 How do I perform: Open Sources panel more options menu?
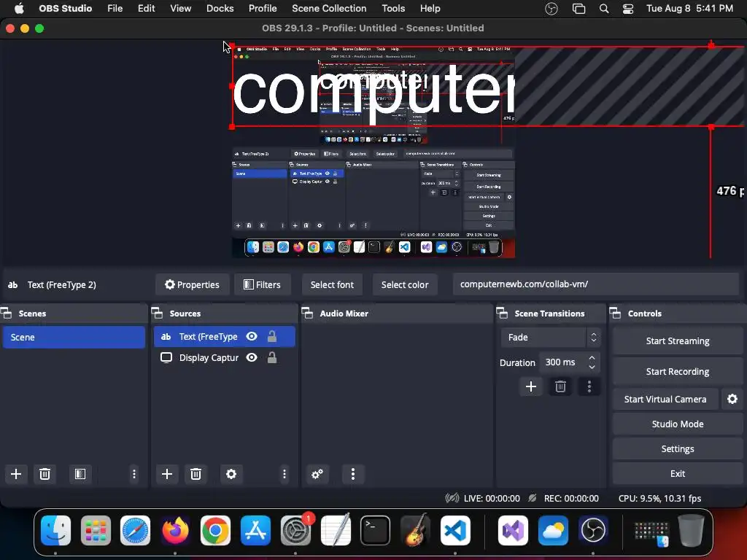point(285,474)
